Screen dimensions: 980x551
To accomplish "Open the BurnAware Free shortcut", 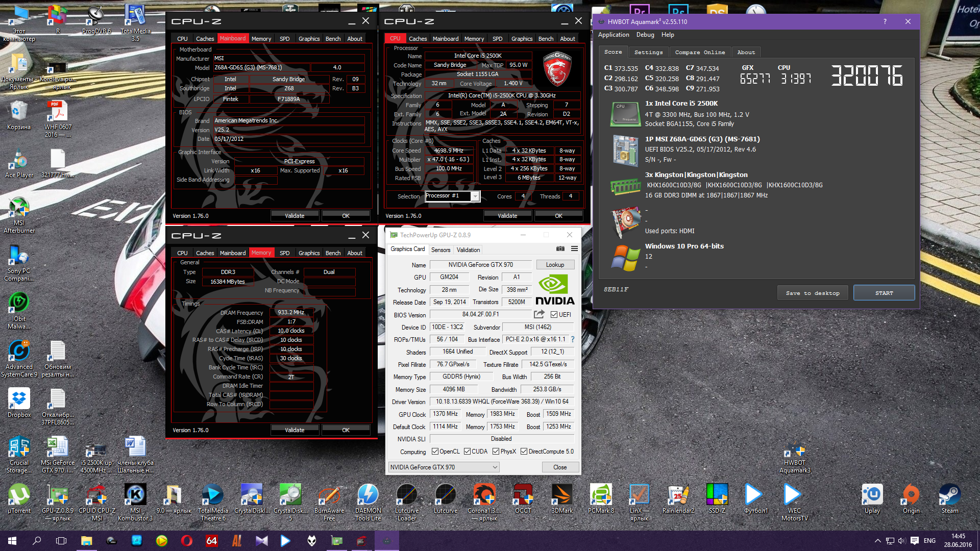I will (329, 502).
